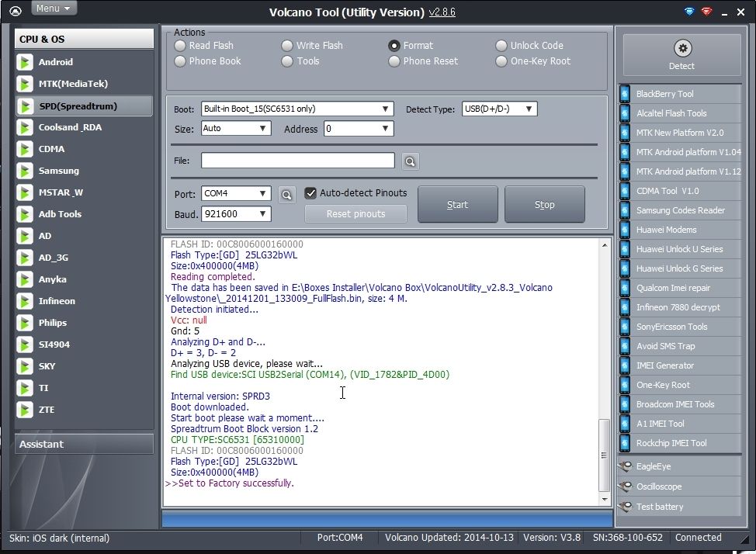
Task: Select the One-Key Root radio button
Action: click(x=501, y=61)
